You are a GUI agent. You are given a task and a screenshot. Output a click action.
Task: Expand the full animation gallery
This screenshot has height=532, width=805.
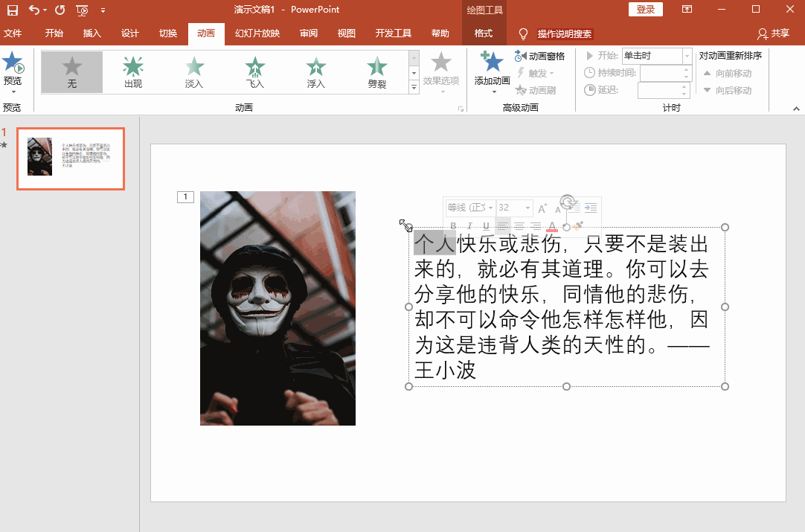[x=414, y=88]
